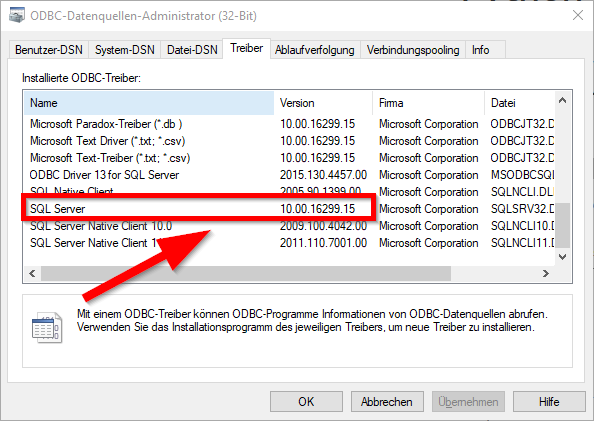The width and height of the screenshot is (594, 421).
Task: Open the Info tab
Action: pos(480,50)
